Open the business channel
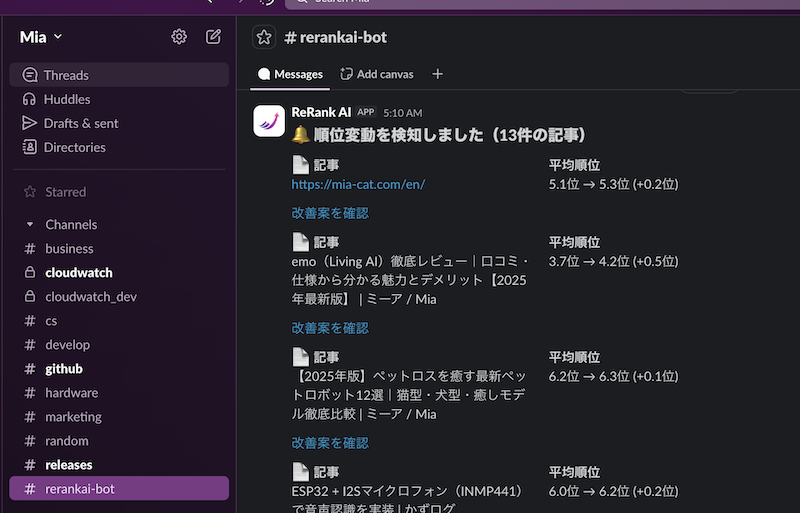This screenshot has width=800, height=513. coord(119,249)
